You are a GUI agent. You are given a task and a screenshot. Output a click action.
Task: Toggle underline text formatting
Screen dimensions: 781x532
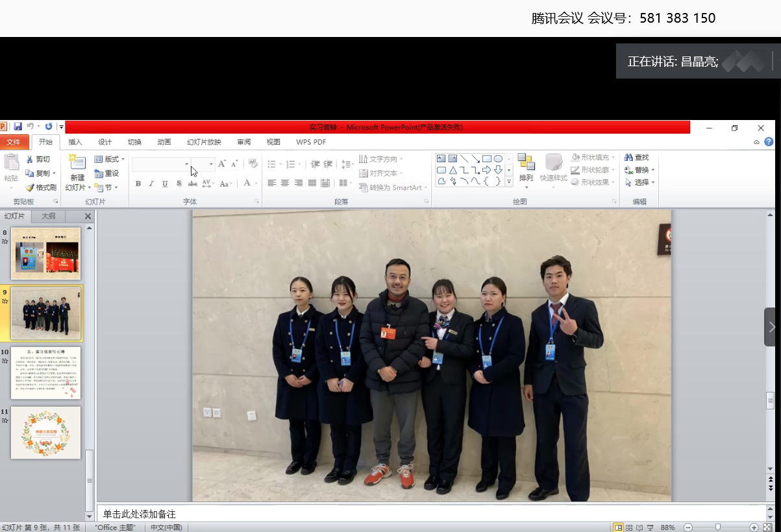point(165,184)
